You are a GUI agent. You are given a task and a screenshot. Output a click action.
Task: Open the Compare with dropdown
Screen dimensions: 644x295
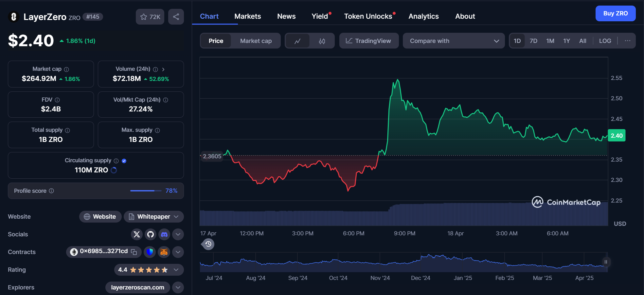point(454,41)
